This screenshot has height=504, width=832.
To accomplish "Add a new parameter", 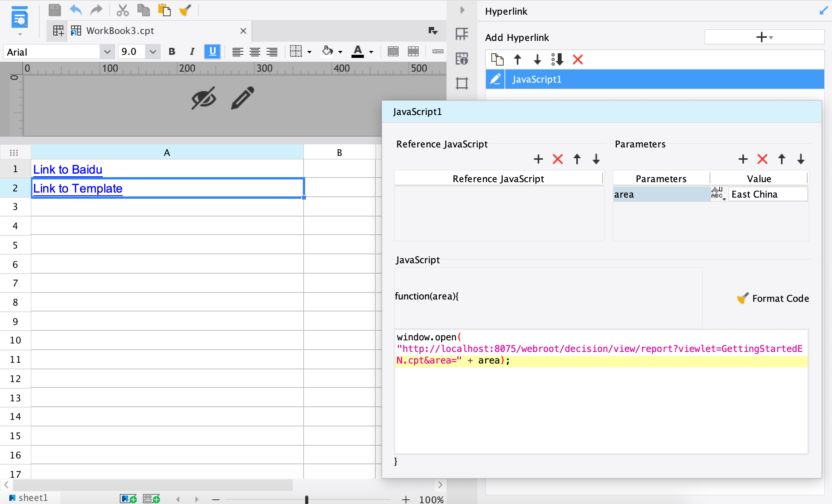I will point(743,159).
